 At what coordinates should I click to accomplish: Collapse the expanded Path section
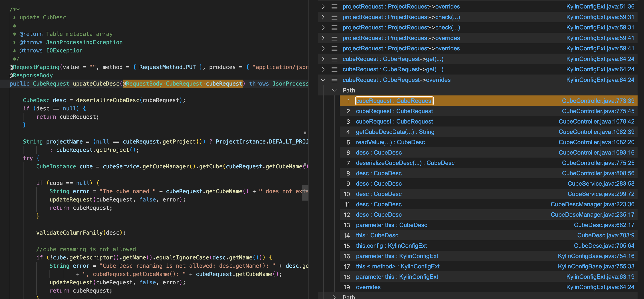click(x=334, y=90)
